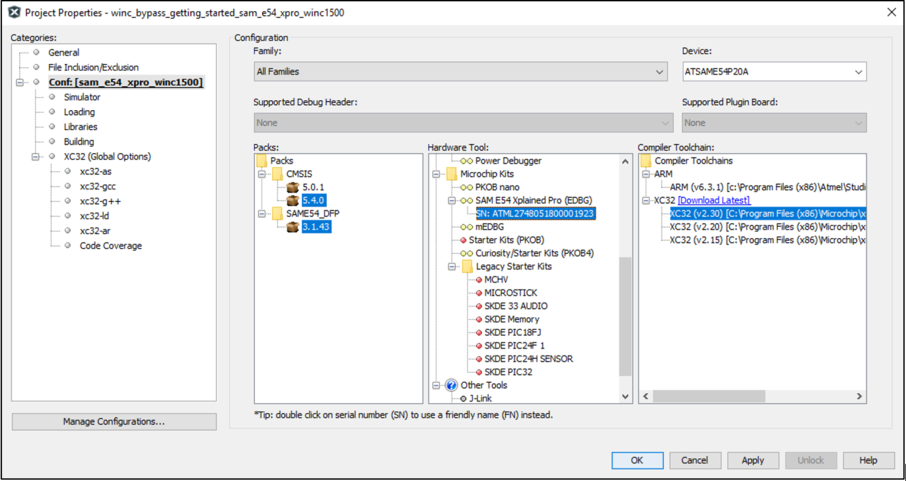Screen dimensions: 906x481
Task: Select the General category
Action: point(64,53)
